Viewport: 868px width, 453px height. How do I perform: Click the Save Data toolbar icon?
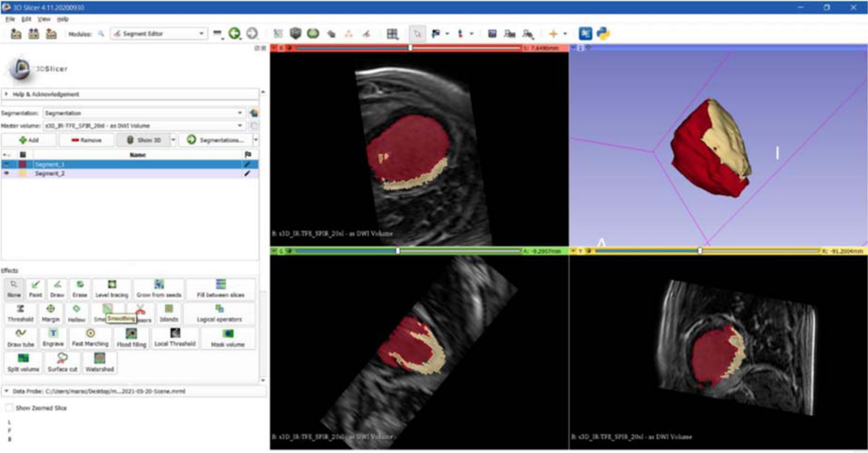[x=51, y=34]
